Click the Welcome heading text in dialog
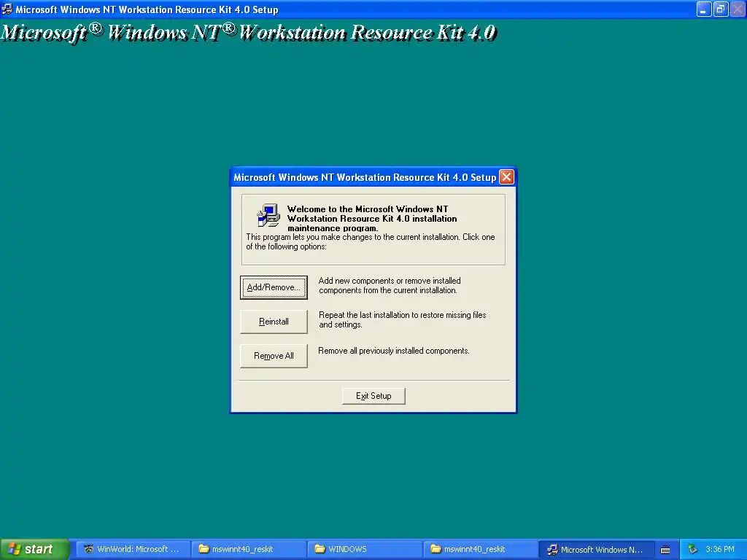The width and height of the screenshot is (747, 560). 371,218
